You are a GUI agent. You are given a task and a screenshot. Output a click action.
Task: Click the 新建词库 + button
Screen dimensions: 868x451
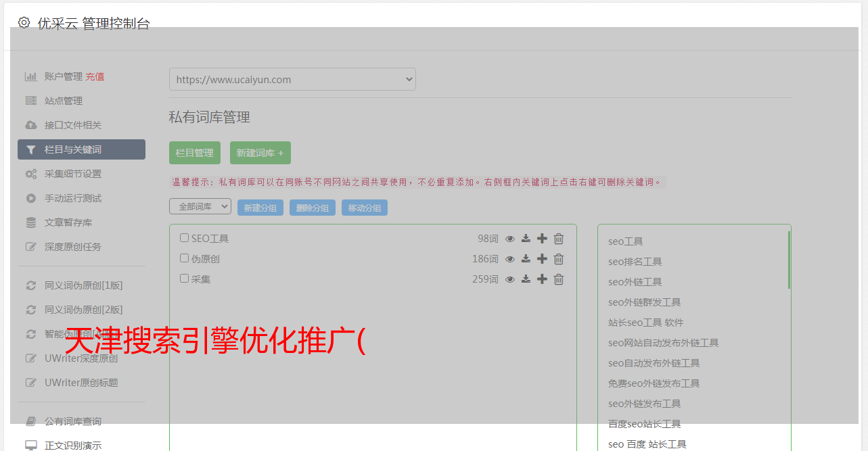[x=260, y=153]
